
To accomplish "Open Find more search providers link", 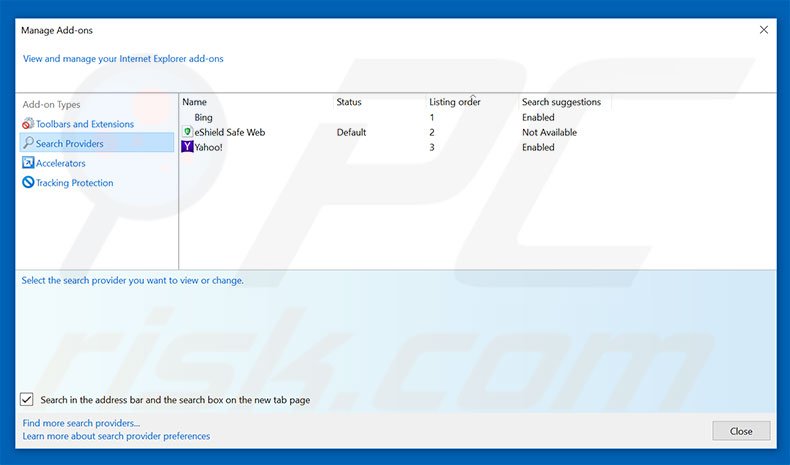I will click(81, 423).
